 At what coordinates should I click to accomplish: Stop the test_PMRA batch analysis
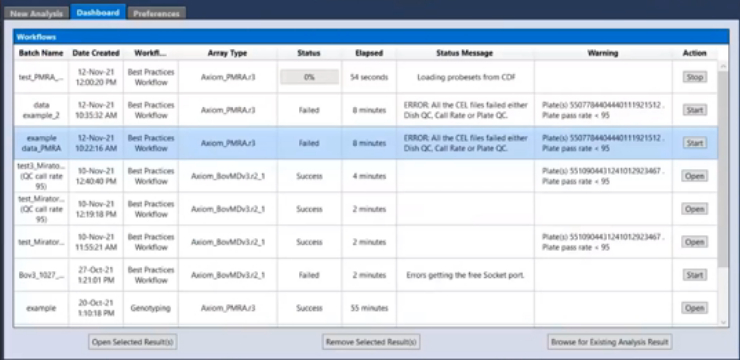tap(695, 77)
